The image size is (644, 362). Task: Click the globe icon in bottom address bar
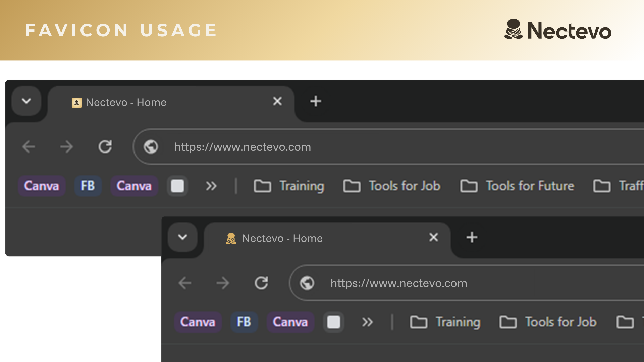pos(307,283)
